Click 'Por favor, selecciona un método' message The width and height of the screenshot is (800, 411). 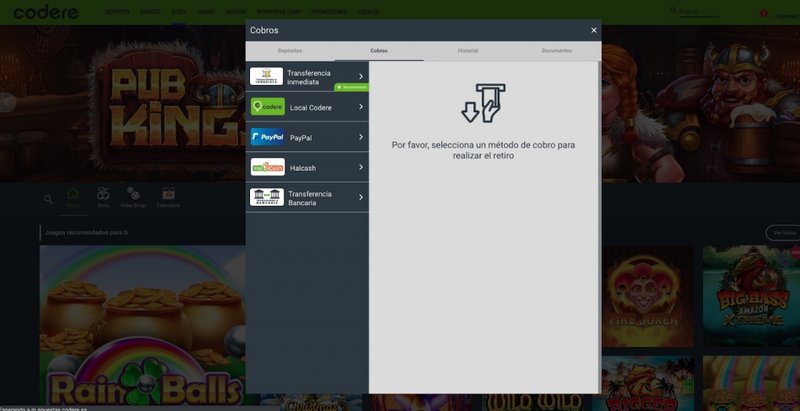(x=483, y=150)
